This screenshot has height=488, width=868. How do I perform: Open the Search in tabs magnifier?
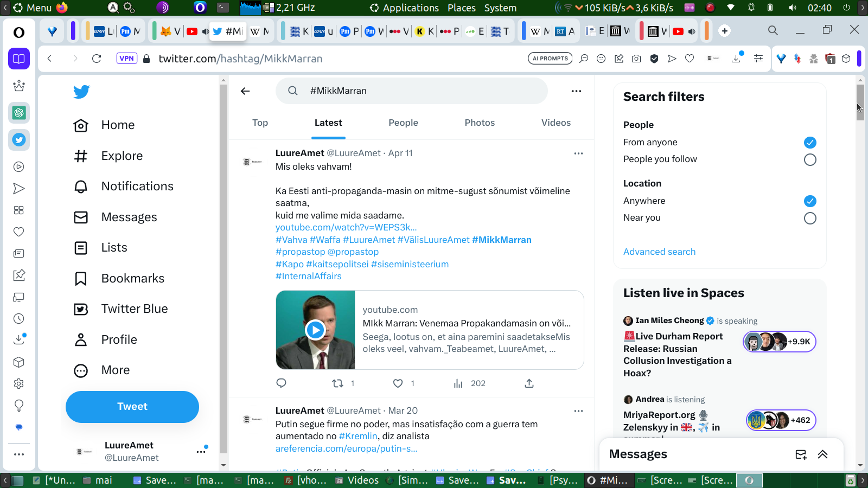pos(773,30)
